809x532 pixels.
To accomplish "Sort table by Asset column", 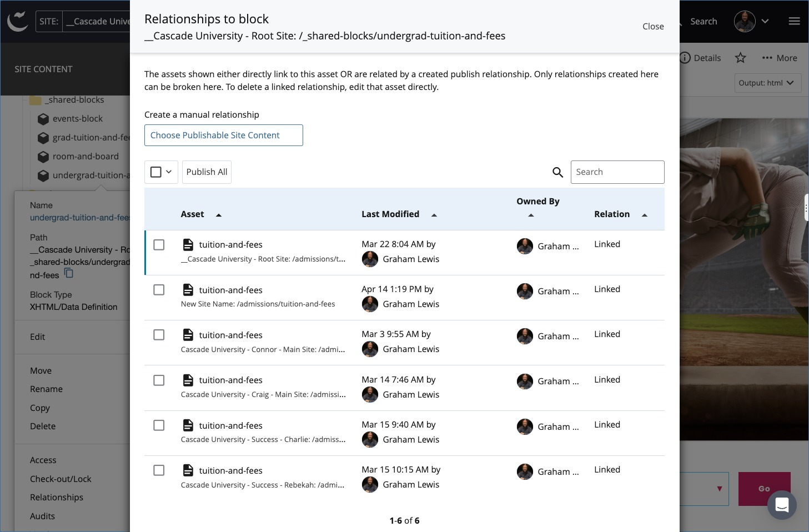I will pos(201,214).
